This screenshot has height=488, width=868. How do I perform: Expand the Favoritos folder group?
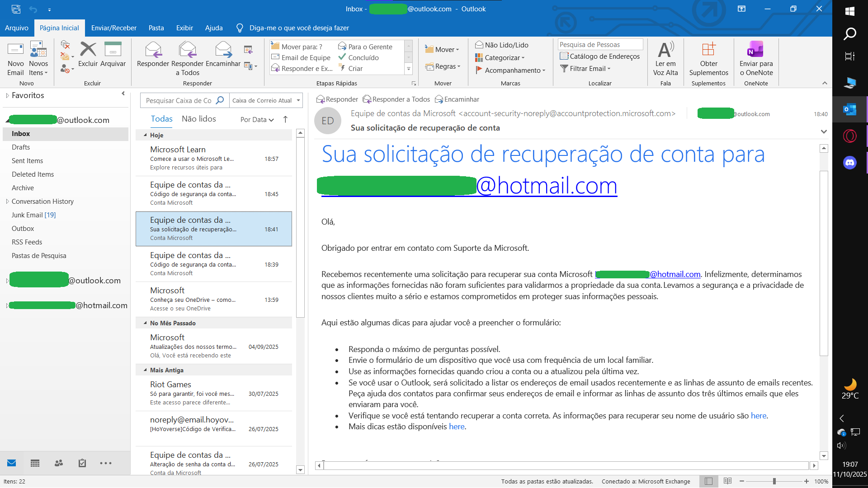point(7,95)
